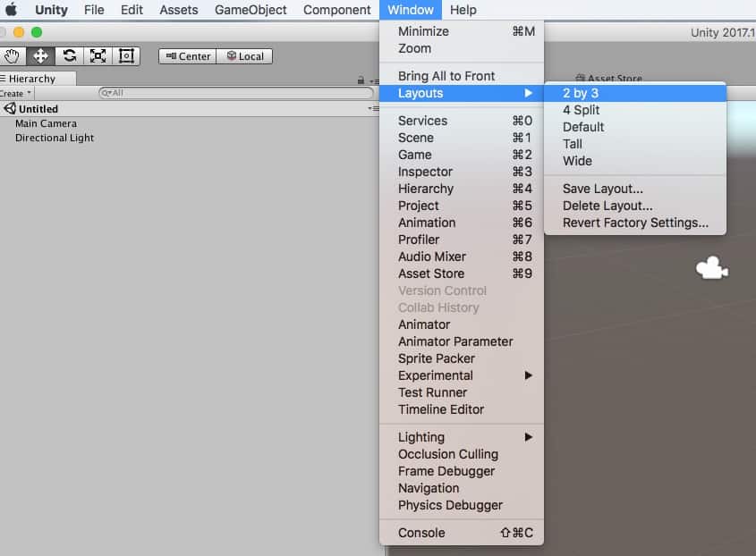Open the Project window entry

pyautogui.click(x=462, y=206)
